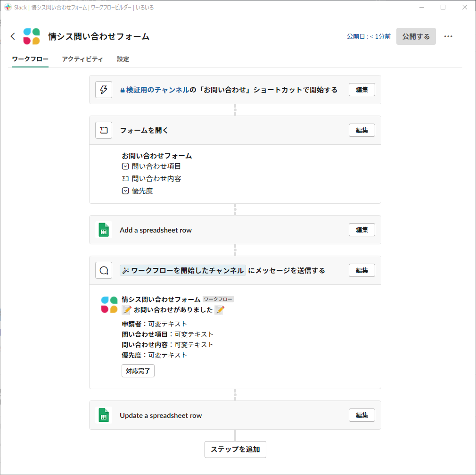The width and height of the screenshot is (476, 475).
Task: Click 編集 on the フォームを開く step
Action: [x=361, y=130]
